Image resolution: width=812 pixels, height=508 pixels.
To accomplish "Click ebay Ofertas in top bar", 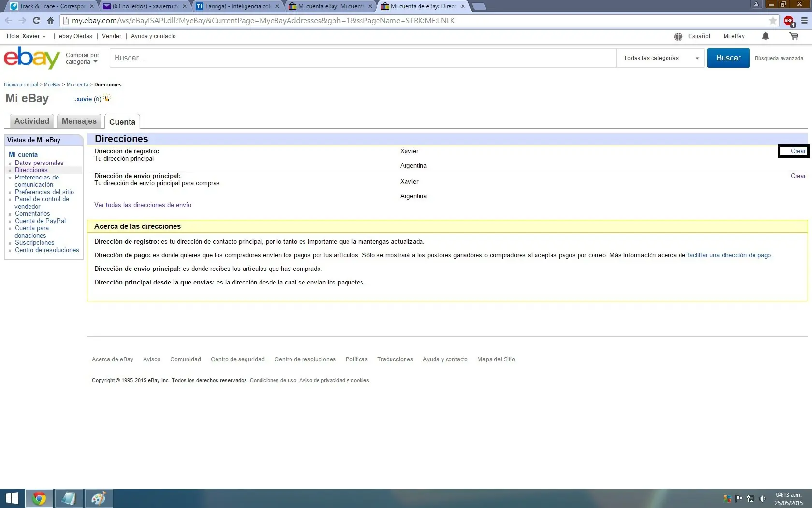I will click(x=75, y=36).
